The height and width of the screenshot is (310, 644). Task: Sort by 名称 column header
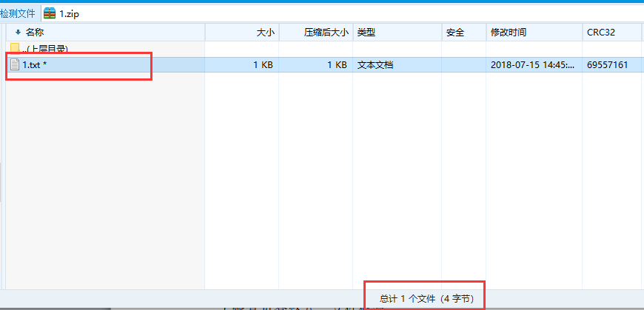106,33
